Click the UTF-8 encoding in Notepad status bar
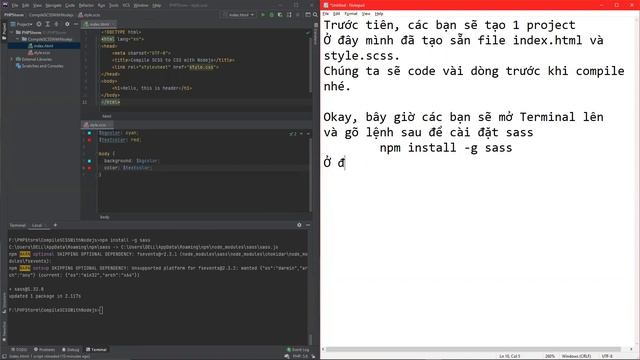 tap(607, 356)
